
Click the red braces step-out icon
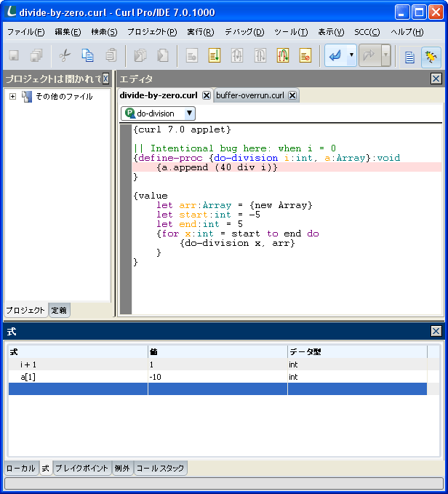283,56
